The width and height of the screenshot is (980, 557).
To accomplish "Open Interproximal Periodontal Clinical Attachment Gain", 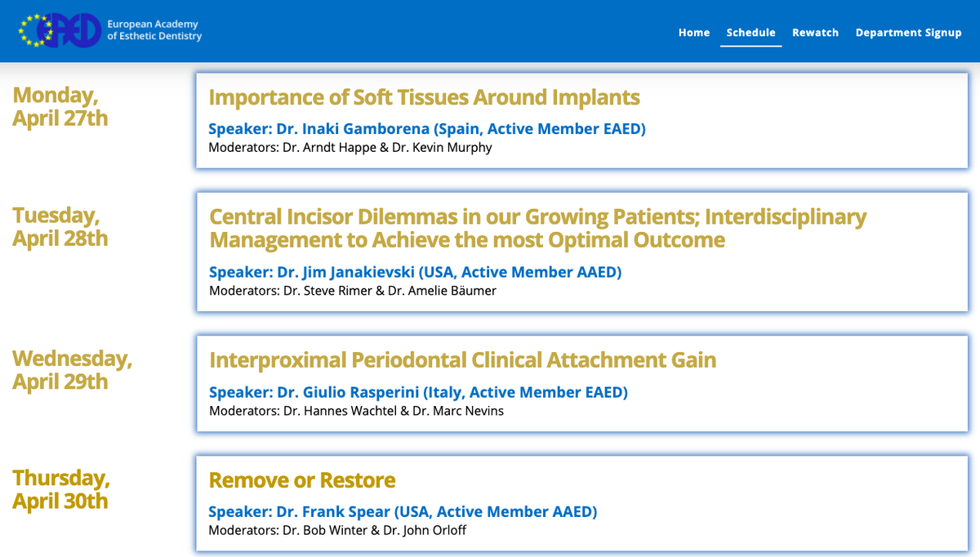I will click(x=462, y=360).
